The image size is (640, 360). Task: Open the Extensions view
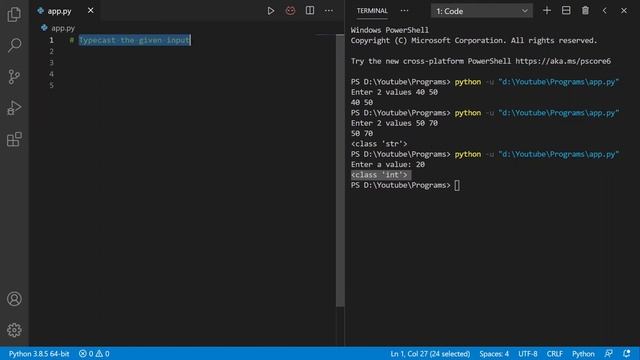pyautogui.click(x=14, y=139)
